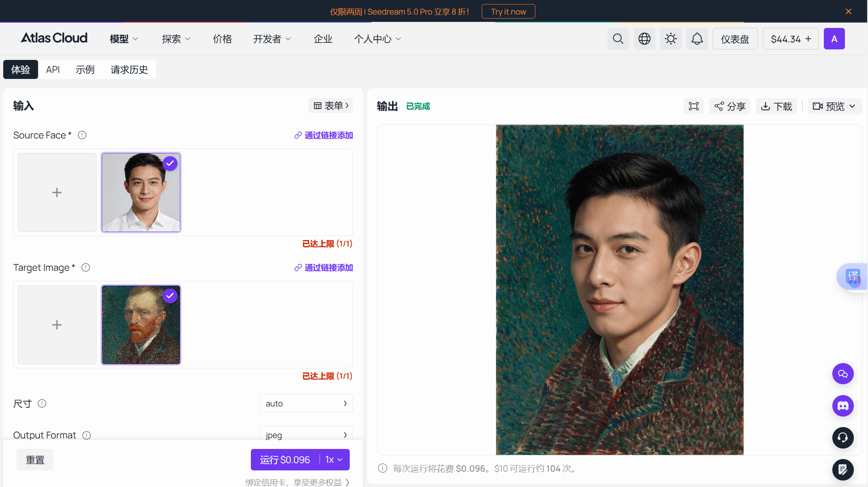The image size is (868, 487).
Task: Open the 价格 page
Action: coord(222,39)
